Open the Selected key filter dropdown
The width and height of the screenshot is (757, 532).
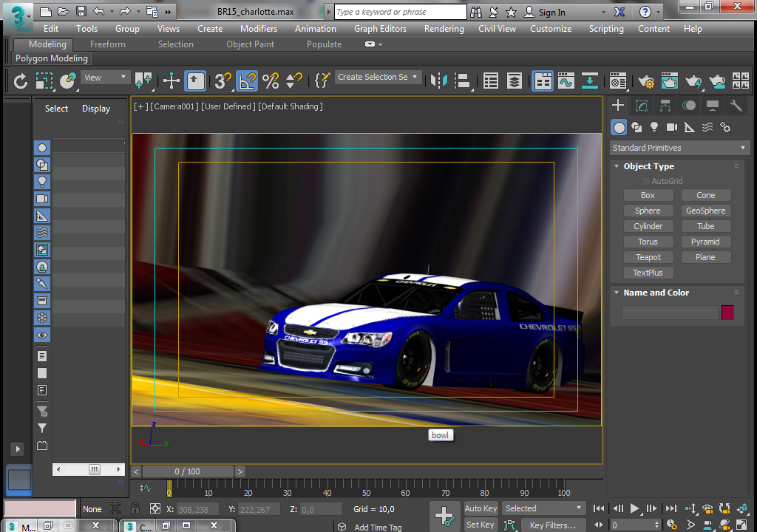click(x=543, y=508)
